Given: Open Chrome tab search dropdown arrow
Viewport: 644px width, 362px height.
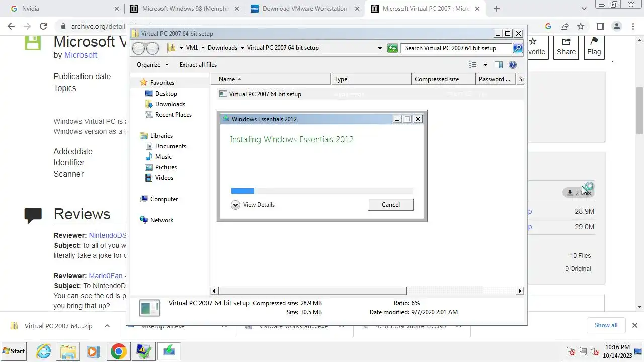Looking at the screenshot, I should (584, 9).
